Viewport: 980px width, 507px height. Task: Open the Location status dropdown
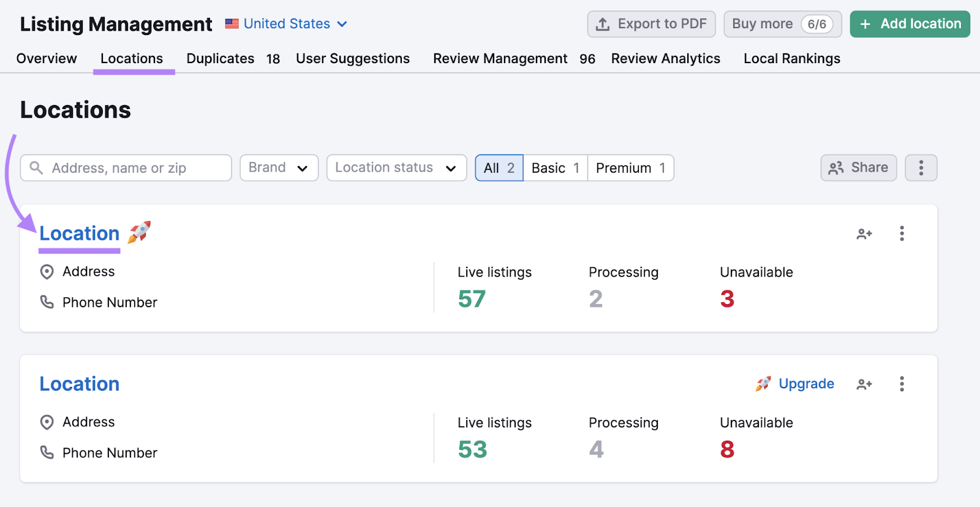[396, 168]
